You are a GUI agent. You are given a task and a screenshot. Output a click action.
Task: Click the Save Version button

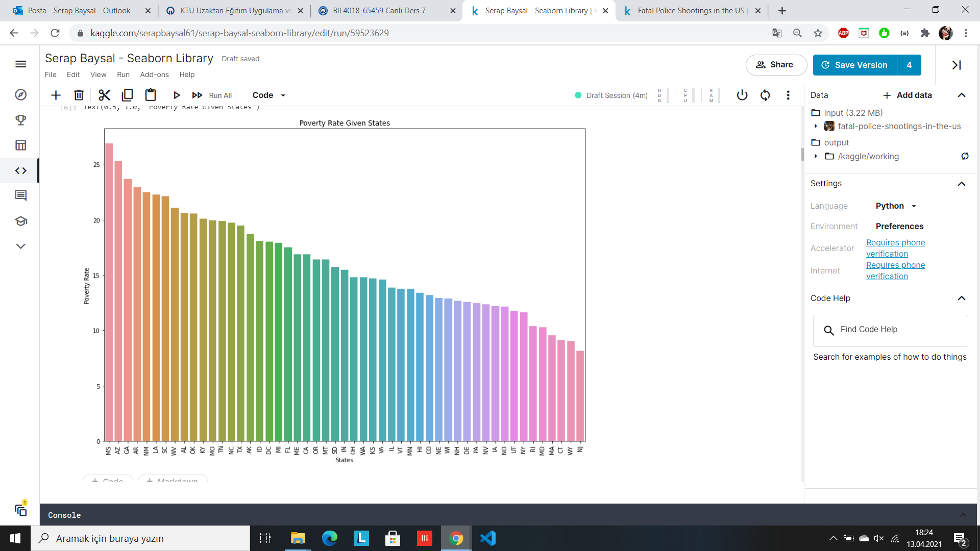pos(854,65)
